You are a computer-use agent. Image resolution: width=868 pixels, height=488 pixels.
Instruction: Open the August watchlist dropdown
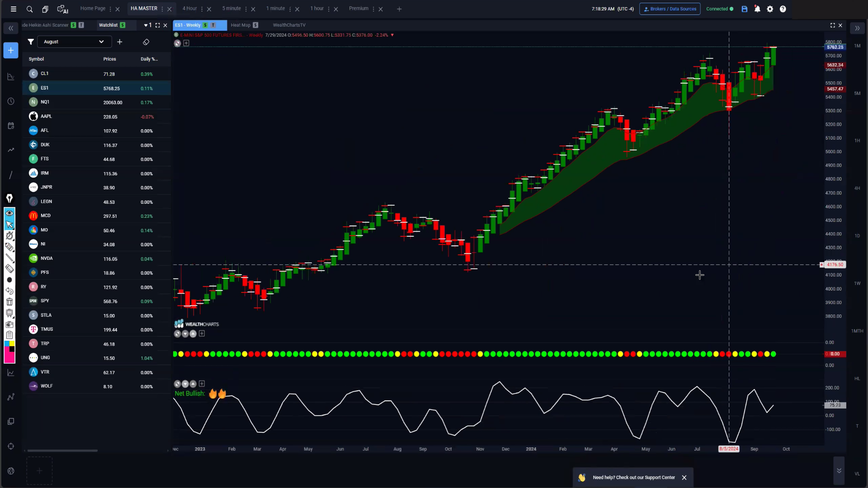click(x=74, y=42)
